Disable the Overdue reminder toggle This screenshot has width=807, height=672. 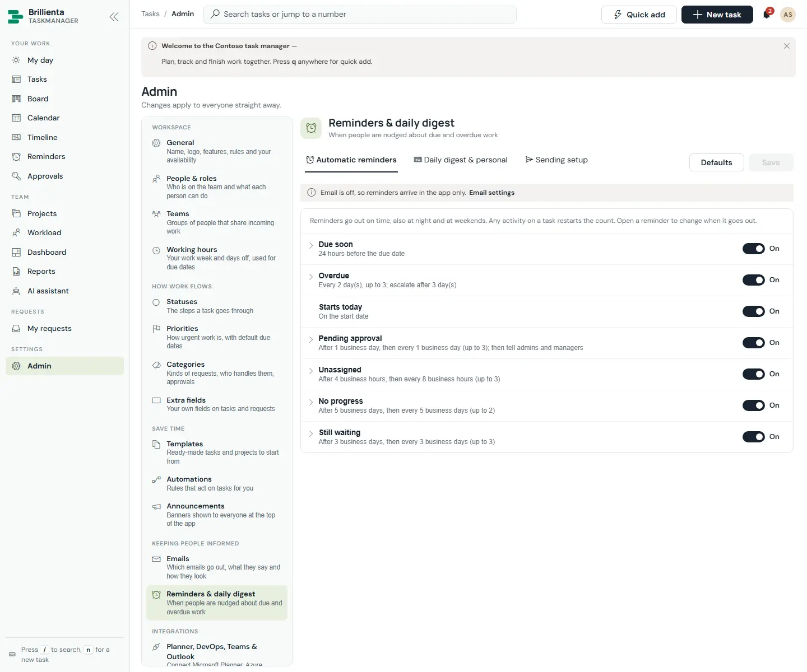tap(753, 280)
